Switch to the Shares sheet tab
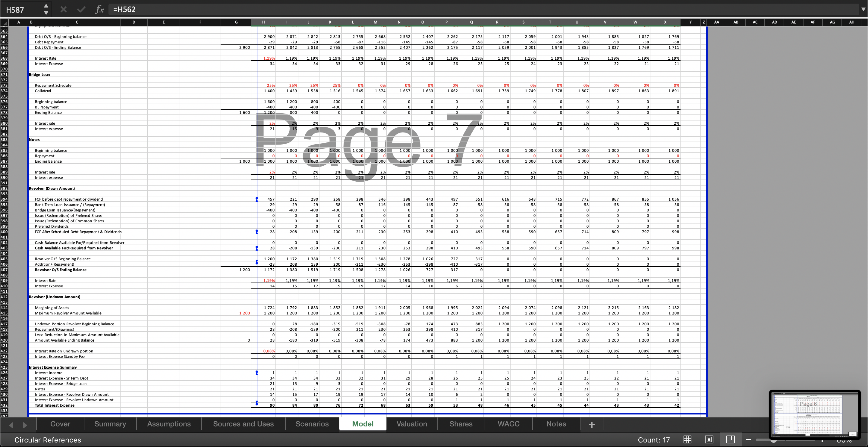The image size is (868, 447). [x=461, y=424]
